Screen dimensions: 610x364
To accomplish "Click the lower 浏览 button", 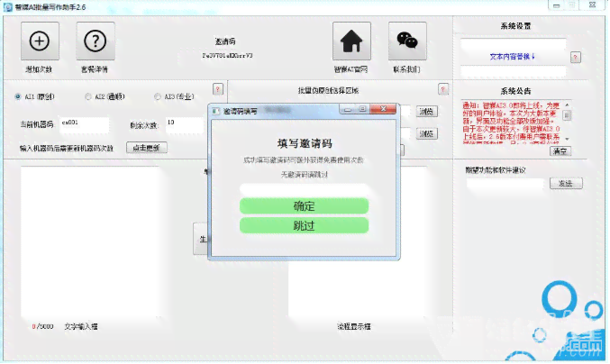I will tap(426, 133).
